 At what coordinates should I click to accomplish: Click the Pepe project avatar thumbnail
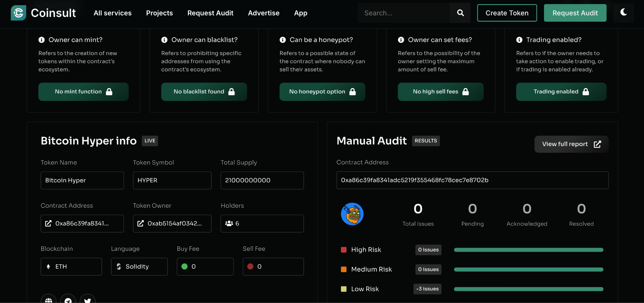coord(352,214)
